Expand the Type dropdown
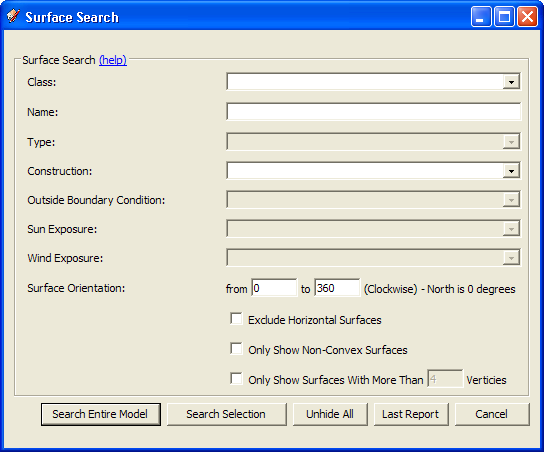 [511, 142]
